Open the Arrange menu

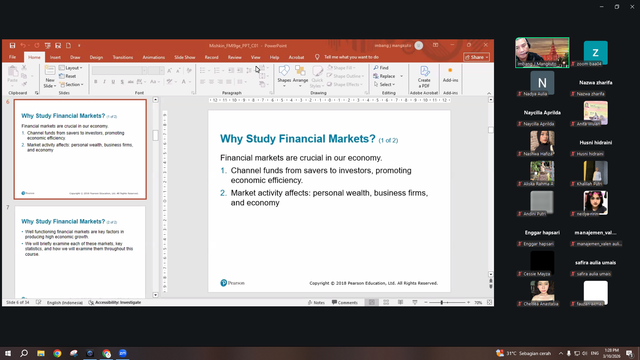click(300, 76)
